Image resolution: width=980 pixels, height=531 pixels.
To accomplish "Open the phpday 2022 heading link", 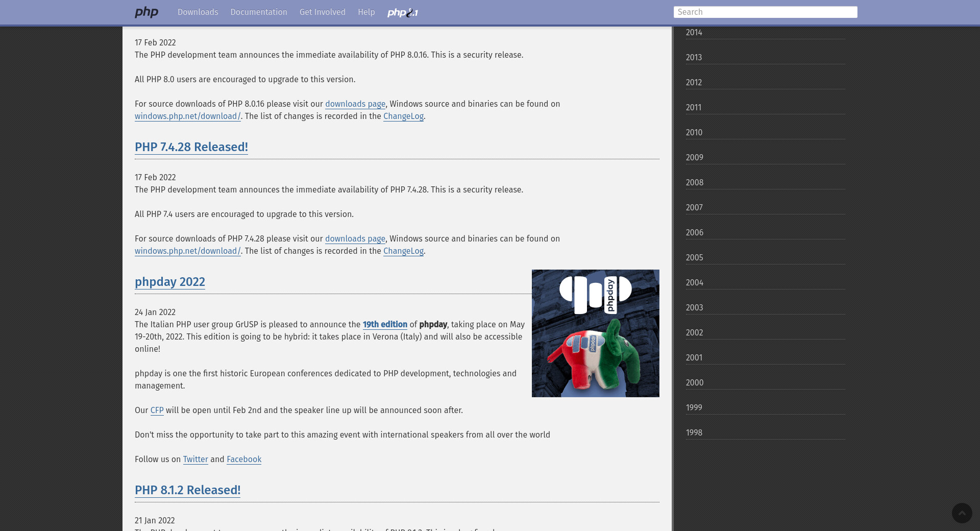I will (x=169, y=282).
